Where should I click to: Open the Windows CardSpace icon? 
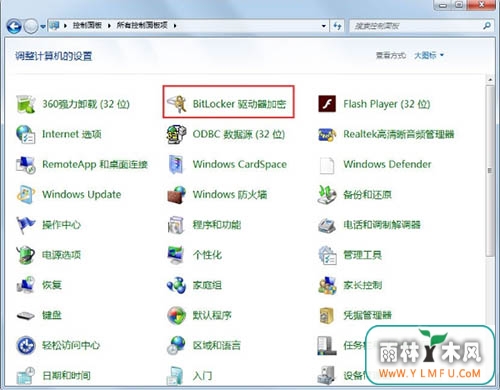176,164
